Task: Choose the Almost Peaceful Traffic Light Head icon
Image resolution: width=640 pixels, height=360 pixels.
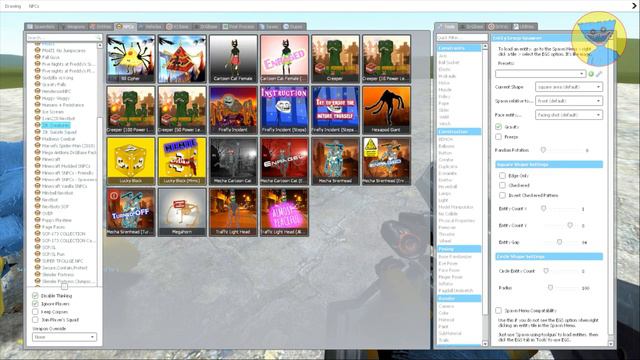Action: click(284, 212)
